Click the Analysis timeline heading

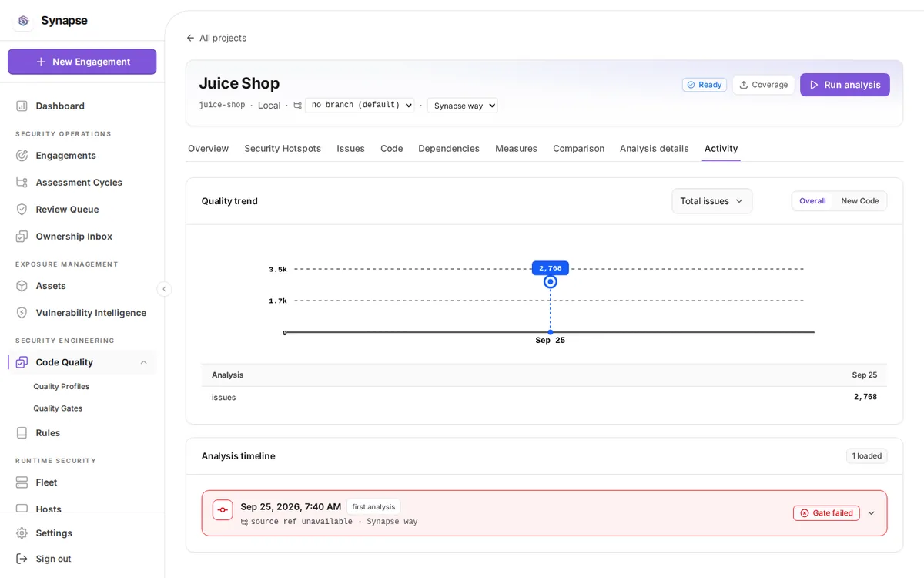pyautogui.click(x=238, y=456)
